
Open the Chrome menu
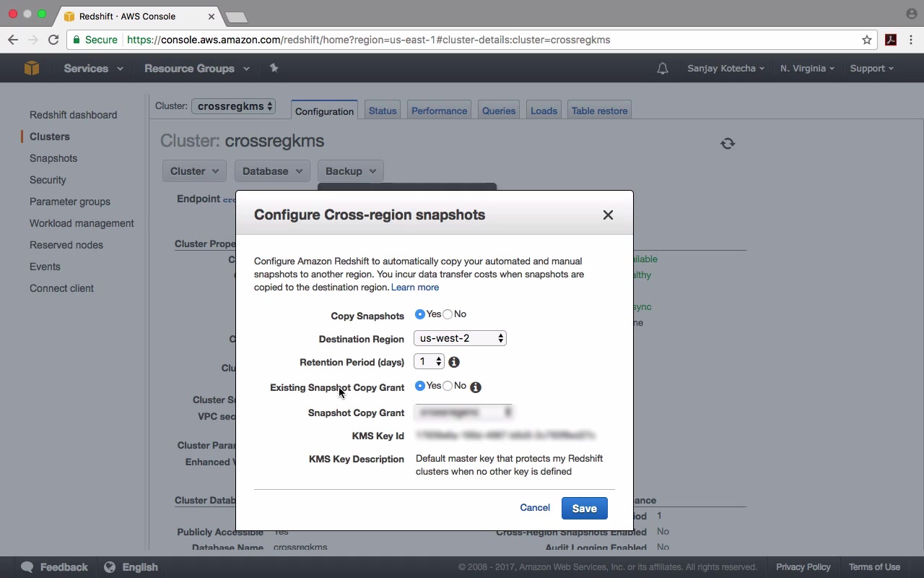pos(912,40)
